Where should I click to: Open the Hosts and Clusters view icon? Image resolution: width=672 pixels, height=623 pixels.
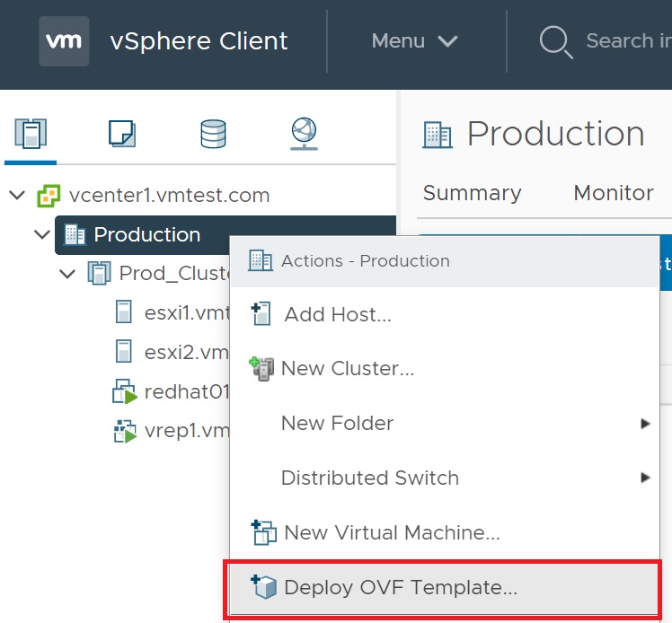(x=31, y=135)
